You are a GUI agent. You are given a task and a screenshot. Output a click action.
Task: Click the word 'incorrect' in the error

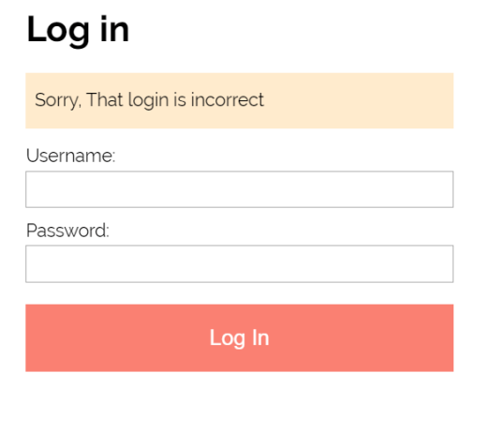[228, 99]
